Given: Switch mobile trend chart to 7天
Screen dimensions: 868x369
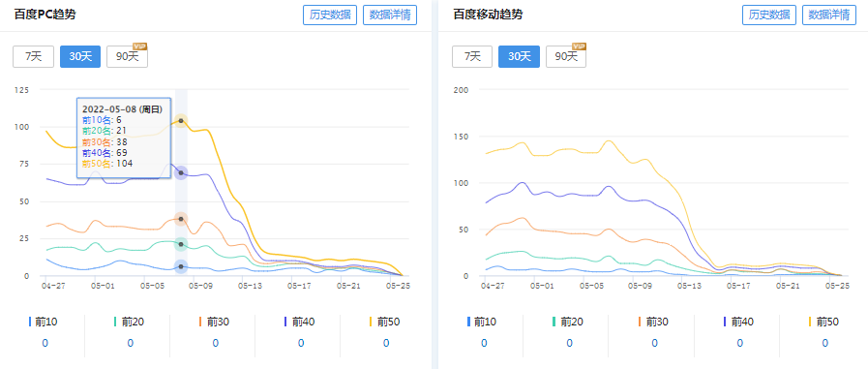Looking at the screenshot, I should (x=472, y=56).
